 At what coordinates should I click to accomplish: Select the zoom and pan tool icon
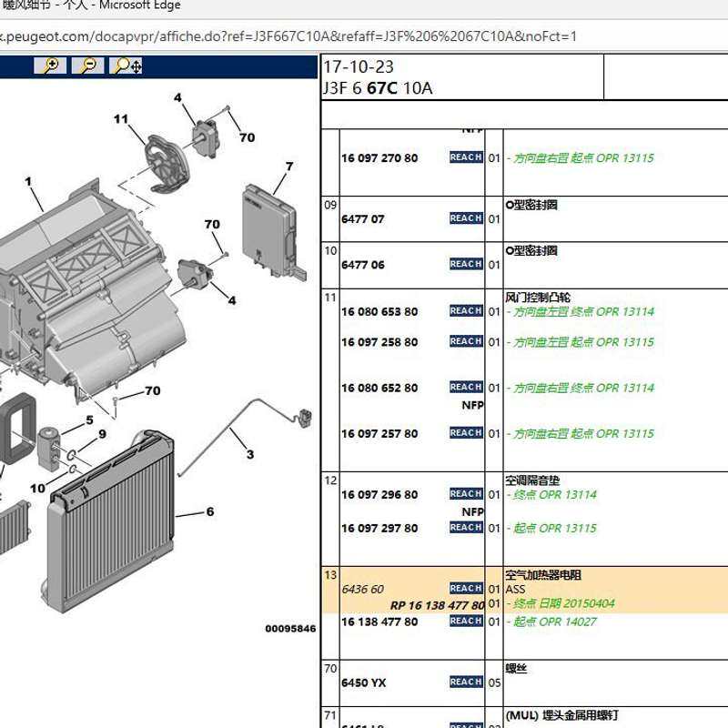126,66
